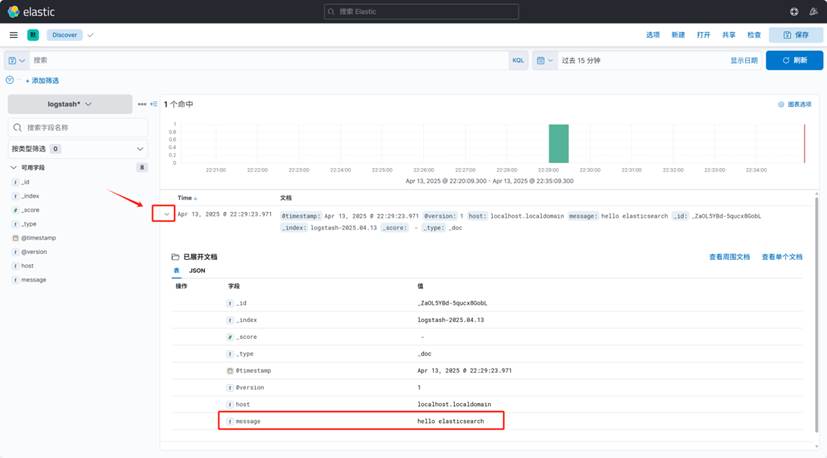Click the results vertical scrollbar
This screenshot has width=827, height=458.
[817, 314]
